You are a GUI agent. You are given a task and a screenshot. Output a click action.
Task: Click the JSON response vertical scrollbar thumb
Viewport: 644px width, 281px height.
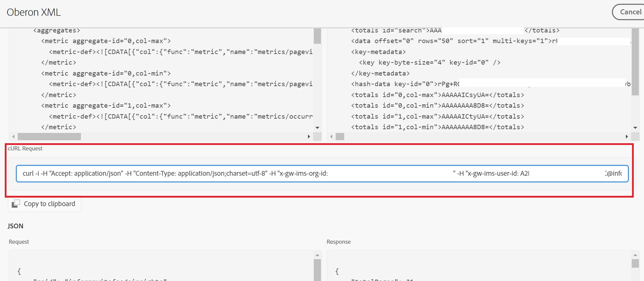pos(635,264)
